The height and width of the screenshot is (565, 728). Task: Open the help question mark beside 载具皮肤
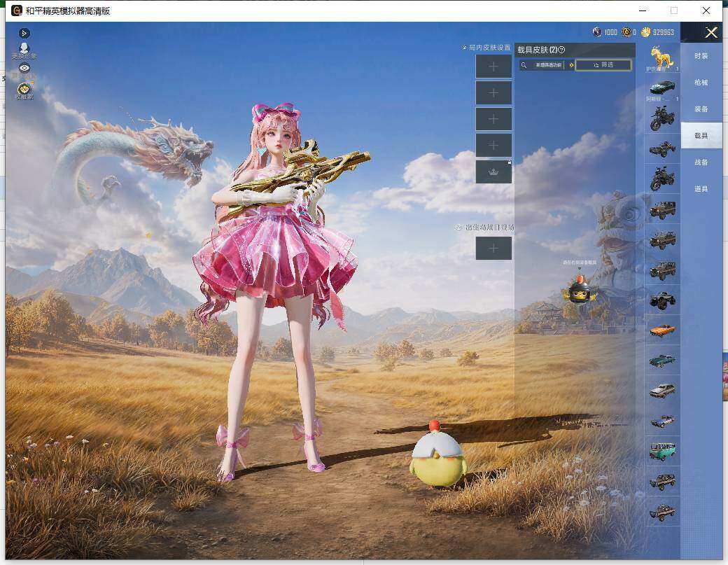click(x=561, y=50)
